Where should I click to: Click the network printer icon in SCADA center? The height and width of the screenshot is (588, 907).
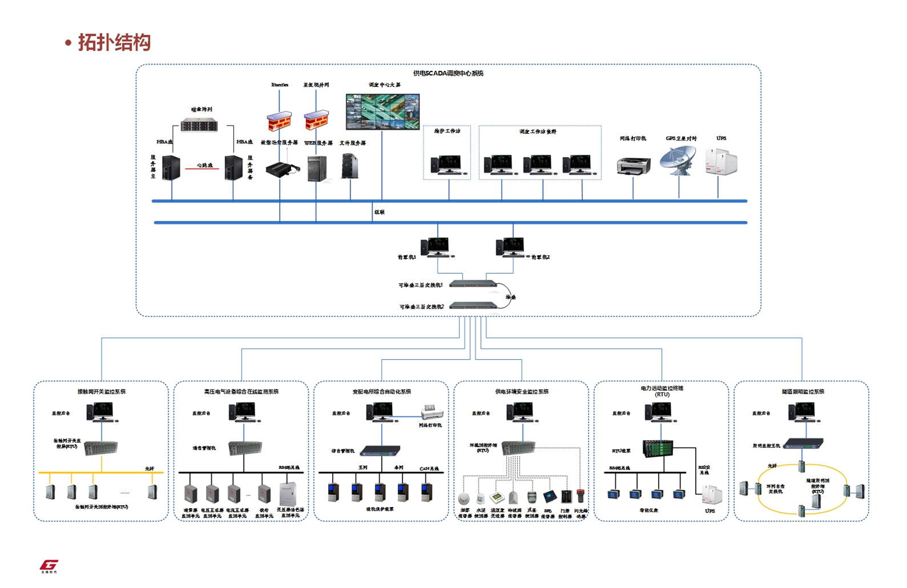(634, 166)
